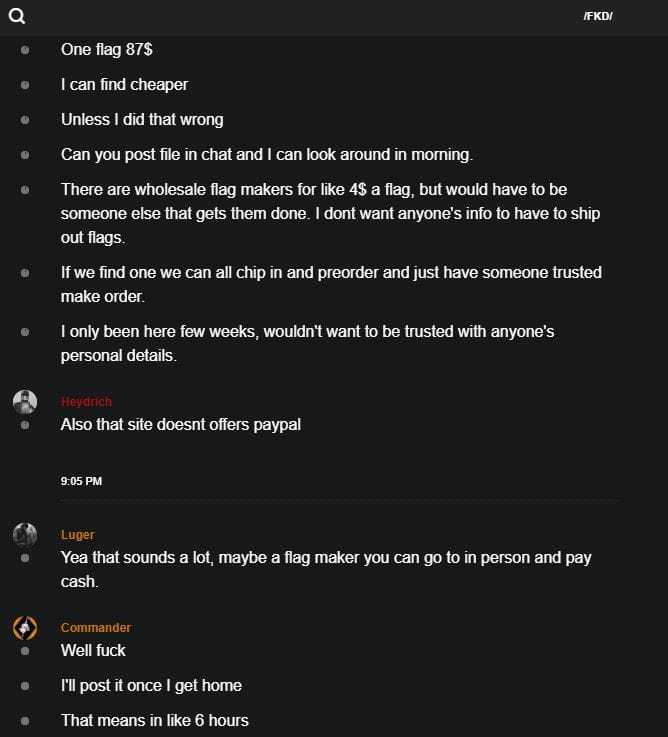Viewport: 668px width, 737px height.
Task: Click bullet beside "Well fuck" message
Action: click(x=25, y=650)
